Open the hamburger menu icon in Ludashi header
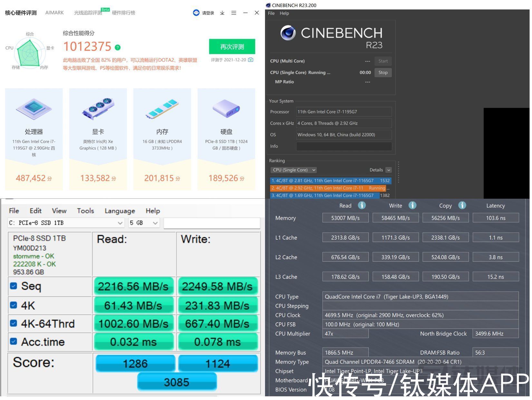The width and height of the screenshot is (532, 400). pos(234,13)
